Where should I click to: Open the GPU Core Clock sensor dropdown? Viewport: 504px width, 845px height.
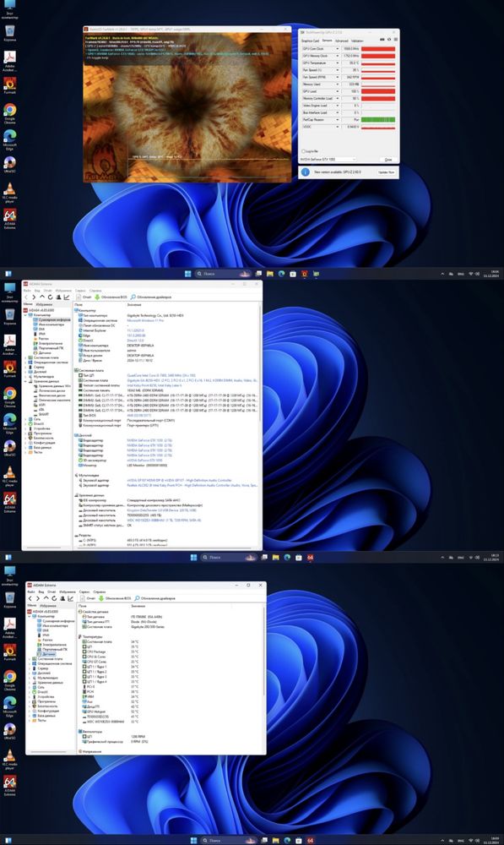point(338,48)
